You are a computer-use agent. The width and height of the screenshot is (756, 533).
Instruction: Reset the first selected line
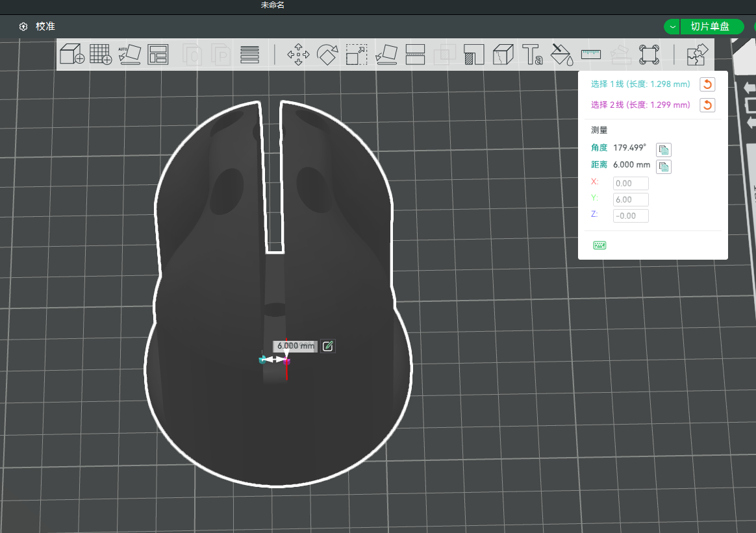coord(707,84)
